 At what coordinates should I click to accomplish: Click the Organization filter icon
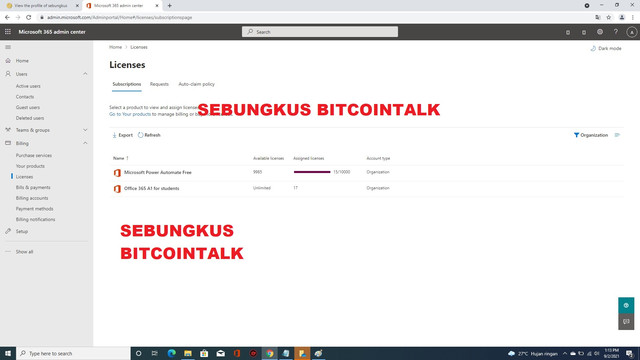(x=576, y=135)
